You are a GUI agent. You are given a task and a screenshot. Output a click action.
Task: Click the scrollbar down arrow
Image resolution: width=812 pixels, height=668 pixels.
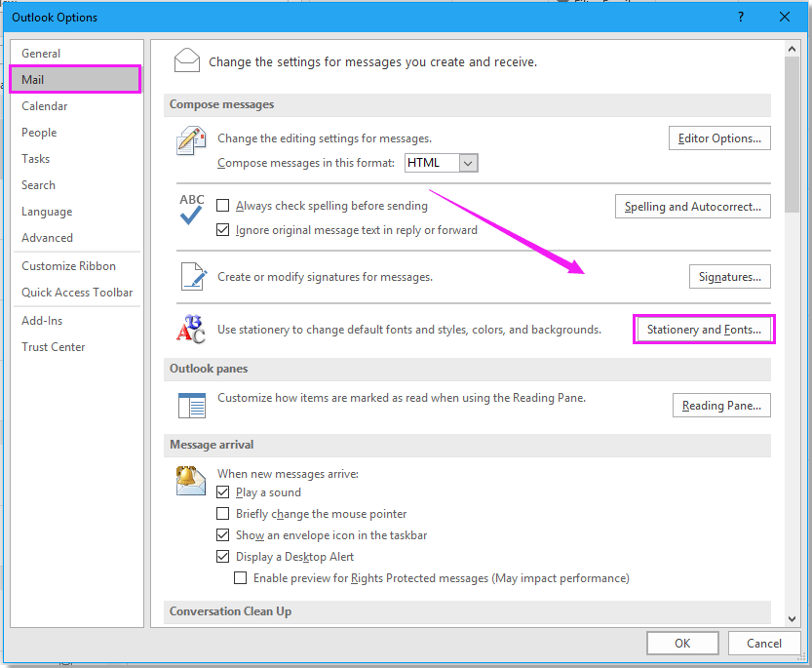(x=792, y=616)
